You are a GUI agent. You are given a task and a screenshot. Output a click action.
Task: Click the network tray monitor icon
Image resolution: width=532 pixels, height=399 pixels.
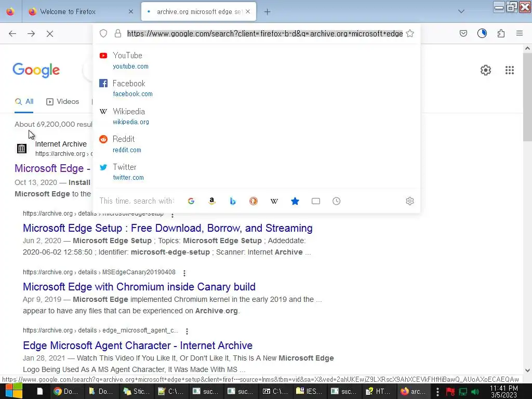pos(463,392)
